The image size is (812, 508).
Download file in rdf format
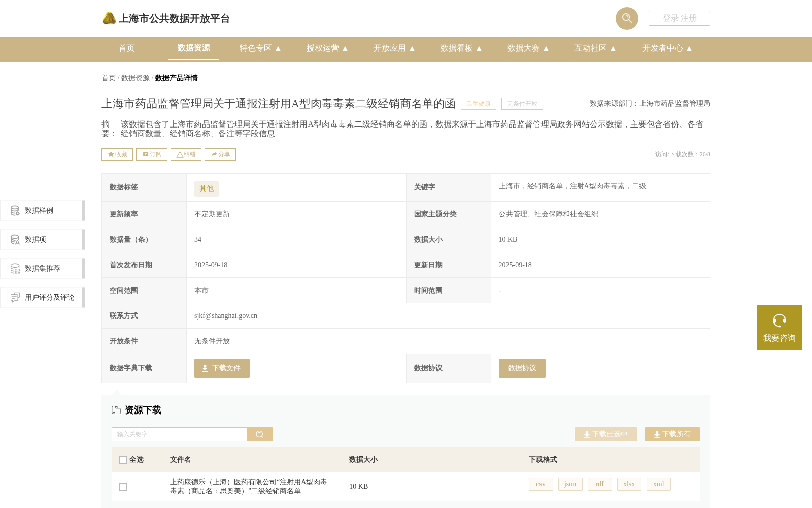[600, 484]
